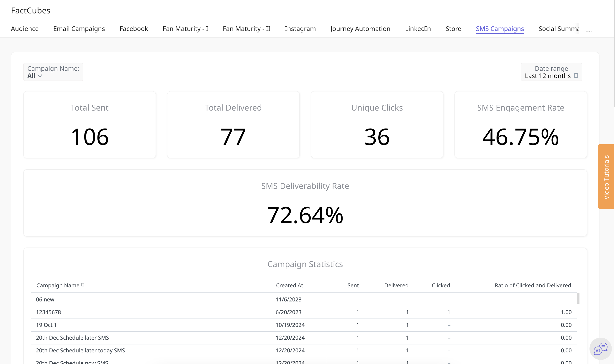Click the Campaign Statistics table scrollbar thumb

pos(578,298)
